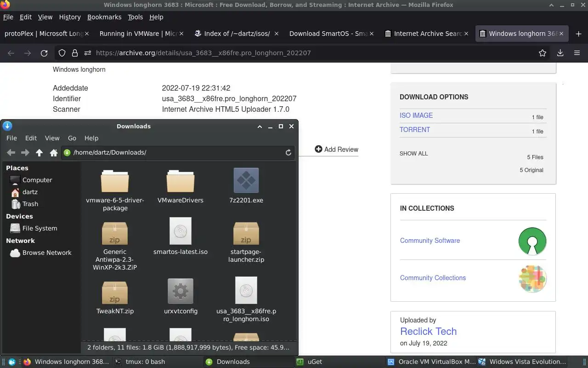Screen dimensions: 588x368
Task: Select usa_3683__x86fre.pro_longhorn.iso file
Action: coord(246,299)
